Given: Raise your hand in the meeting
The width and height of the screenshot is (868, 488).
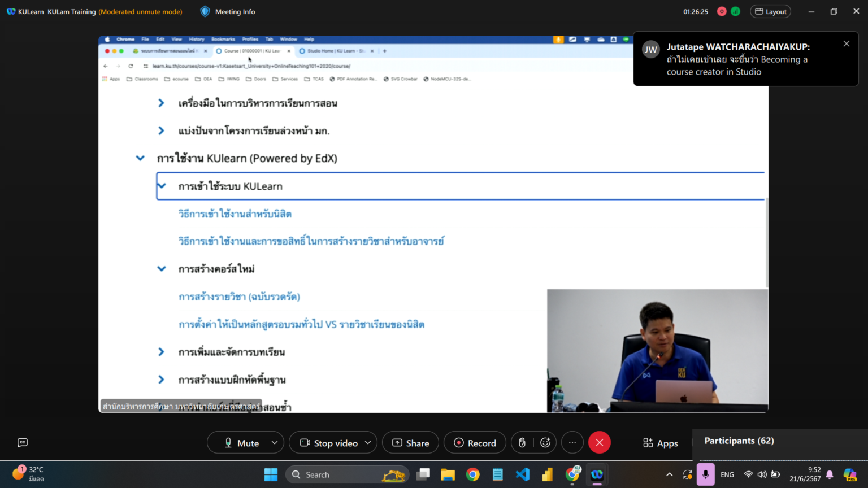Looking at the screenshot, I should click(x=522, y=442).
